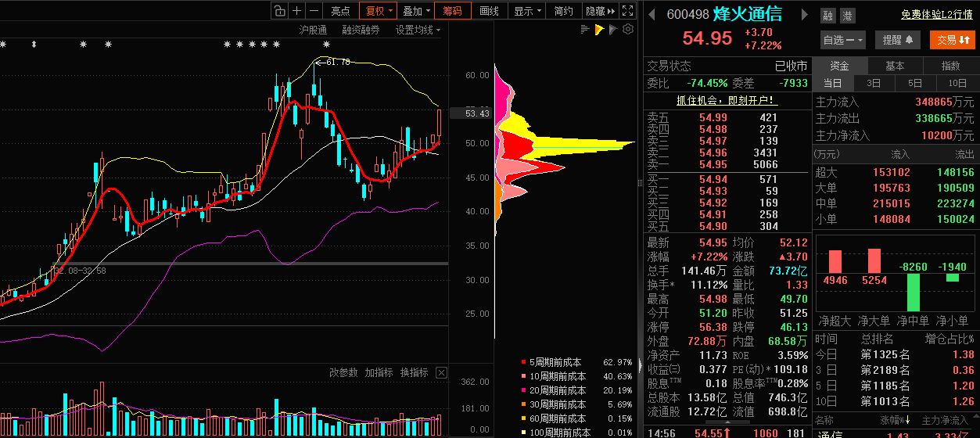980x438 pixels.
Task: Zoom out the chart with minus icon
Action: point(314,11)
